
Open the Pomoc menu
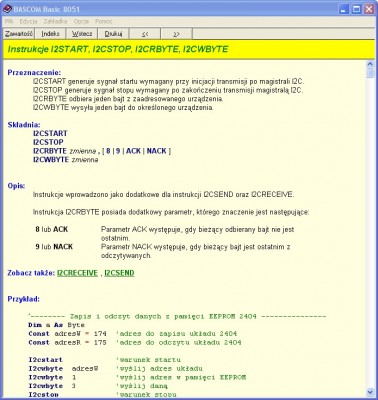coord(104,21)
